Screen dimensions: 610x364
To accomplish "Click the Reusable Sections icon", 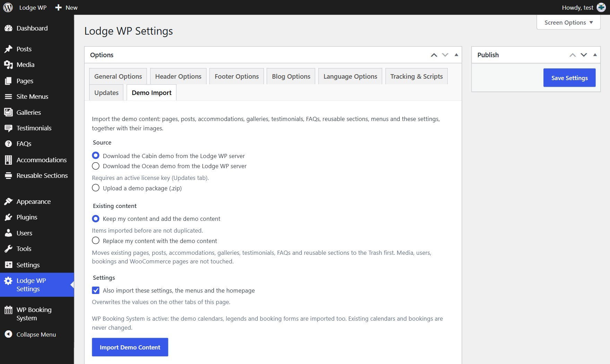I will pos(8,176).
